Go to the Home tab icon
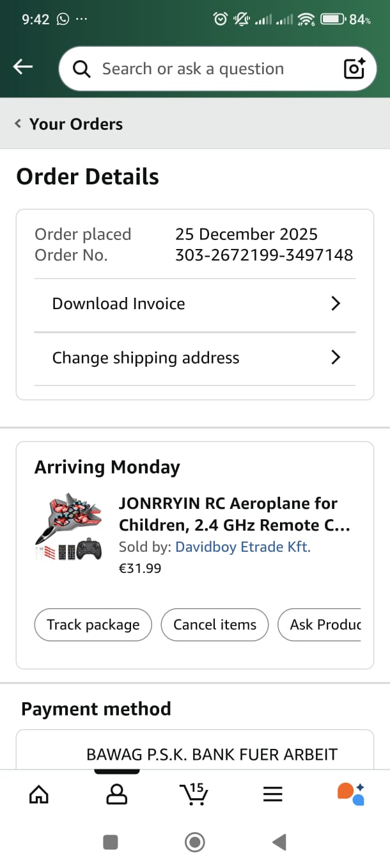Viewport: 390px width, 868px height. 39,794
